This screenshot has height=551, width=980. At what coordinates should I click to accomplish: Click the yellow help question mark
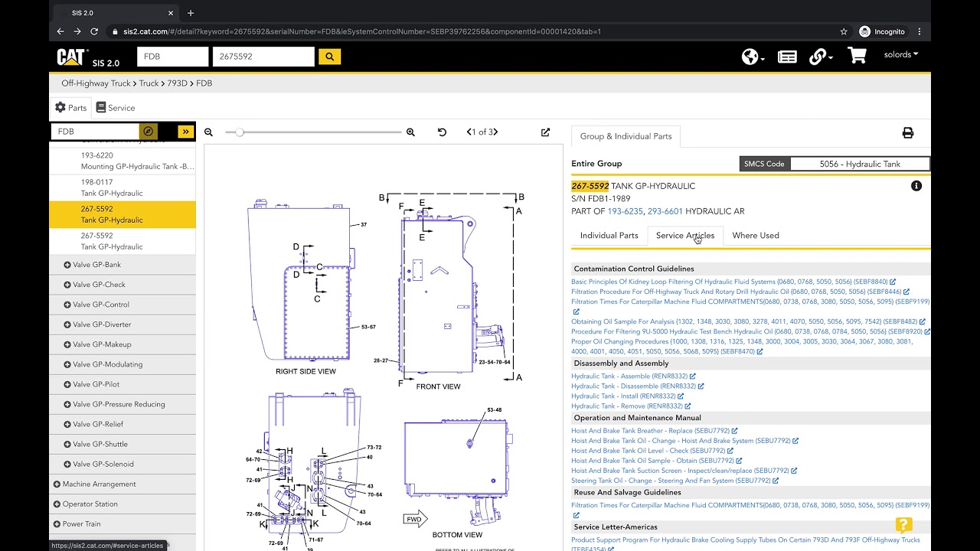pyautogui.click(x=904, y=525)
